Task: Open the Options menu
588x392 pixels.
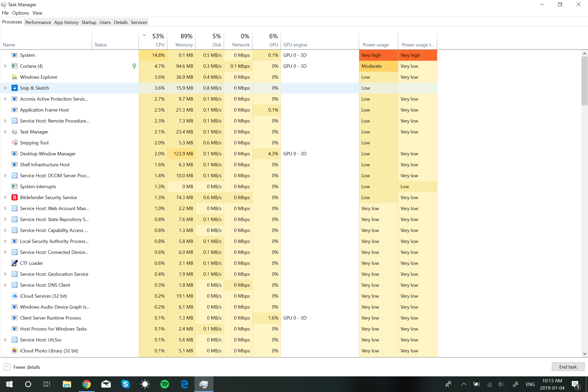Action: [20, 13]
